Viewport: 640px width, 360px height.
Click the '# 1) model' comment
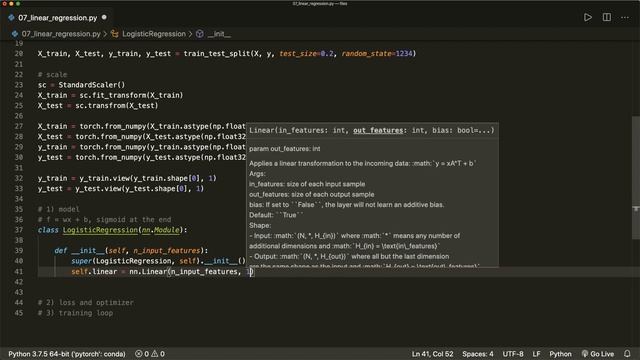click(x=58, y=209)
